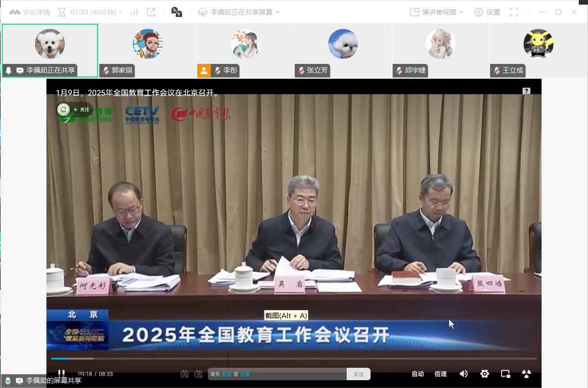Click the pop-out share window icon

pyautogui.click(x=151, y=12)
